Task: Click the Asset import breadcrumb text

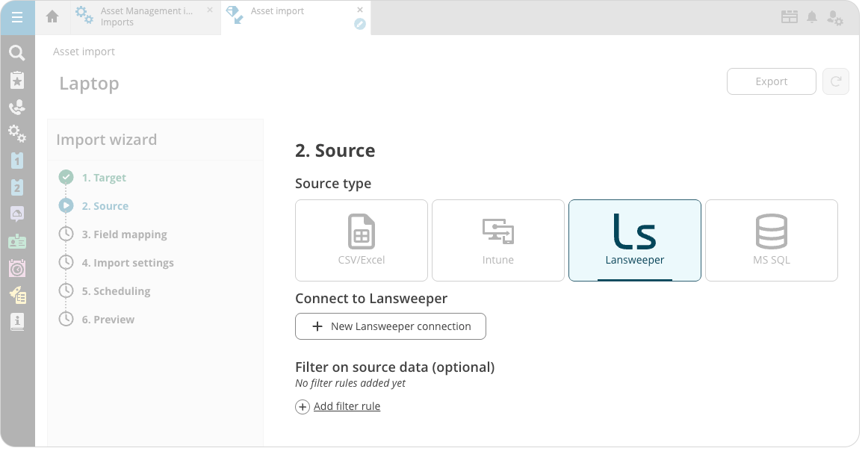Action: click(84, 52)
